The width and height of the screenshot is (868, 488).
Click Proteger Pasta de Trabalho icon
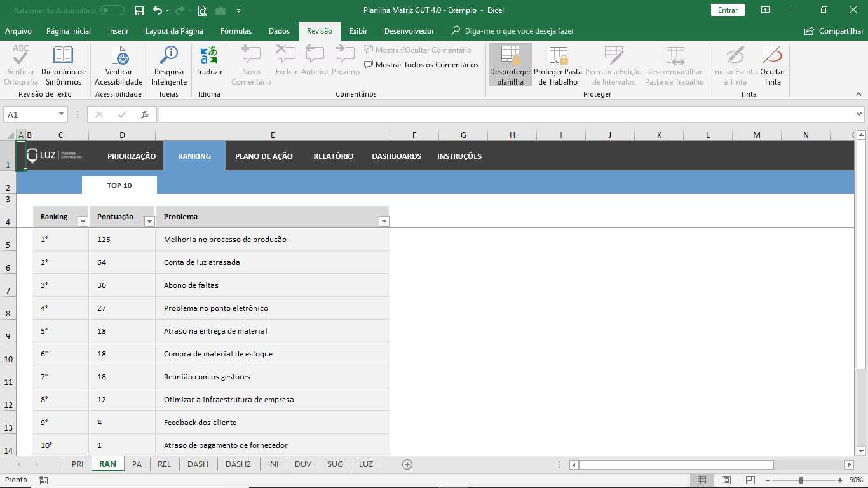pos(557,56)
